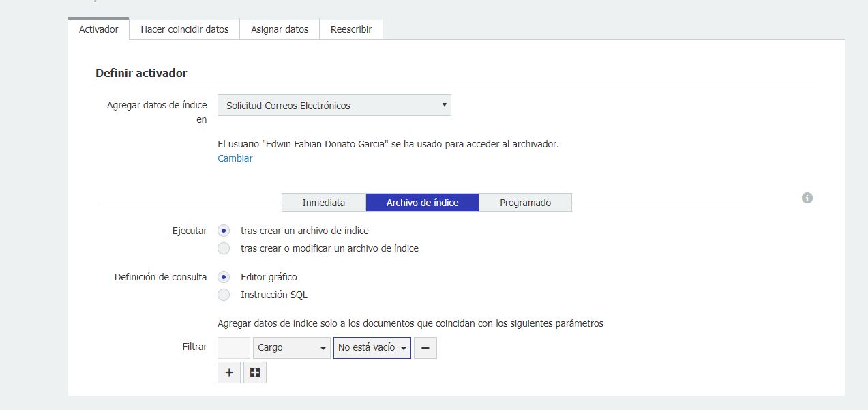Screen dimensions: 868x410
Task: Remove the Cargo filter row with minus button
Action: click(x=425, y=348)
